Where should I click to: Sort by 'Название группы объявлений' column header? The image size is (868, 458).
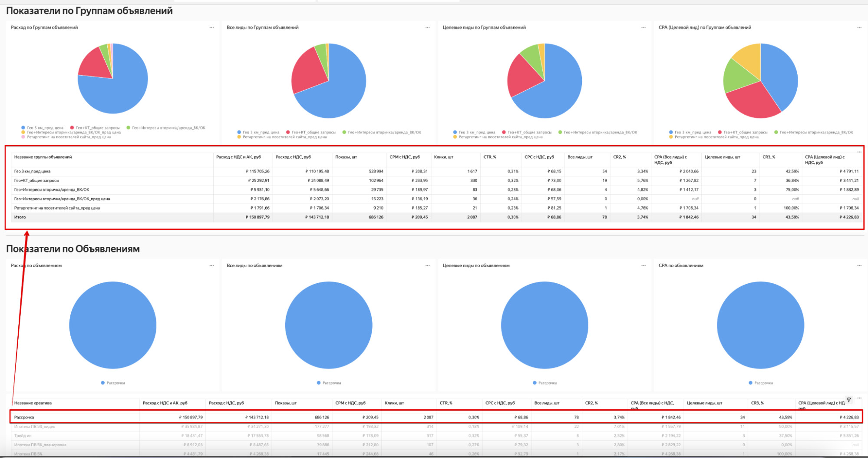coord(43,157)
